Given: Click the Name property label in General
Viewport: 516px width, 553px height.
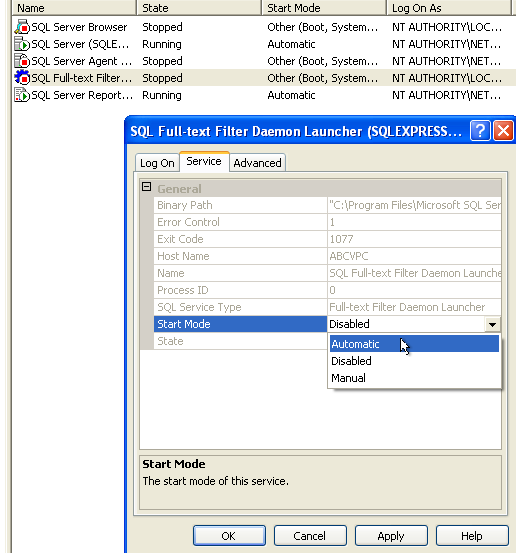Looking at the screenshot, I should coord(171,273).
